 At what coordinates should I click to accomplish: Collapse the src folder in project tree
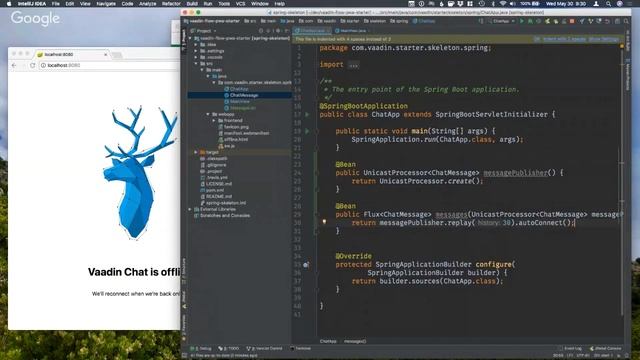(x=196, y=64)
